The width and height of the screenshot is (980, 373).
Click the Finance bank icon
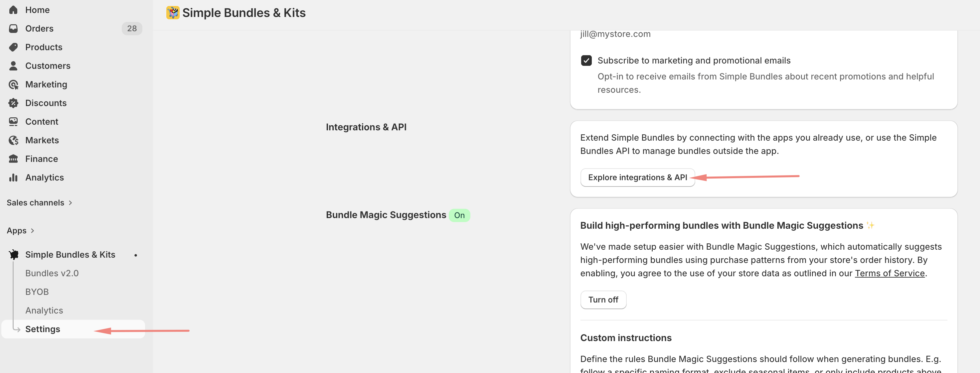pos(13,159)
